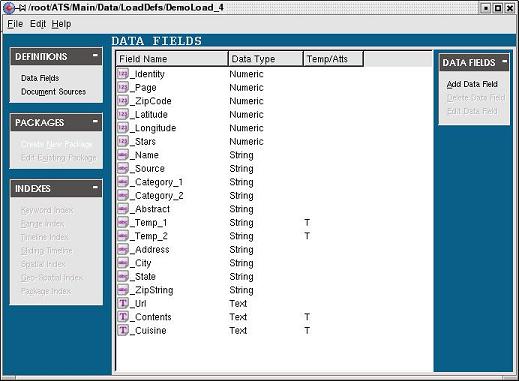
Task: Click the string icon beside _City
Action: click(123, 263)
